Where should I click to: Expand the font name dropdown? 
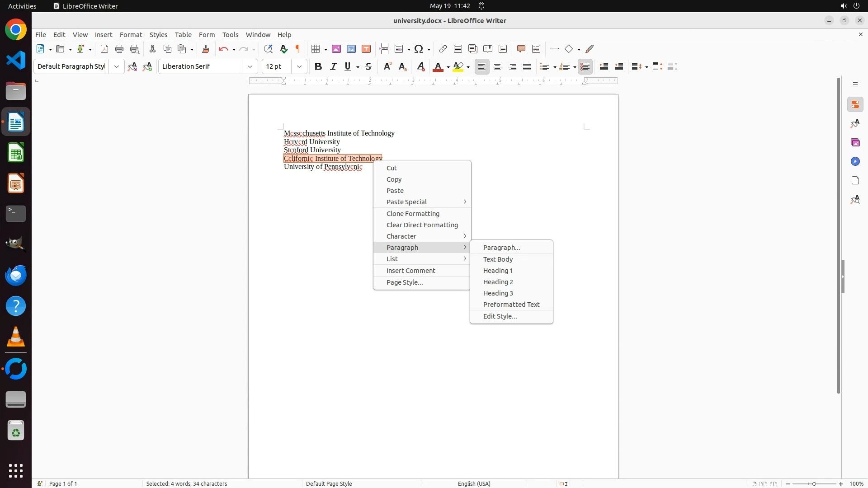(250, 66)
